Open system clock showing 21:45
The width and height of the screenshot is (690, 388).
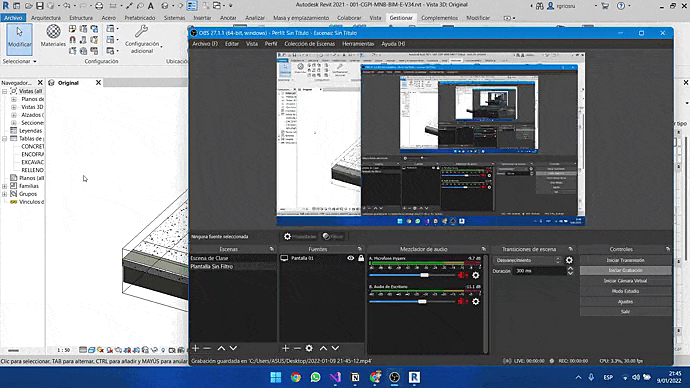(x=669, y=377)
